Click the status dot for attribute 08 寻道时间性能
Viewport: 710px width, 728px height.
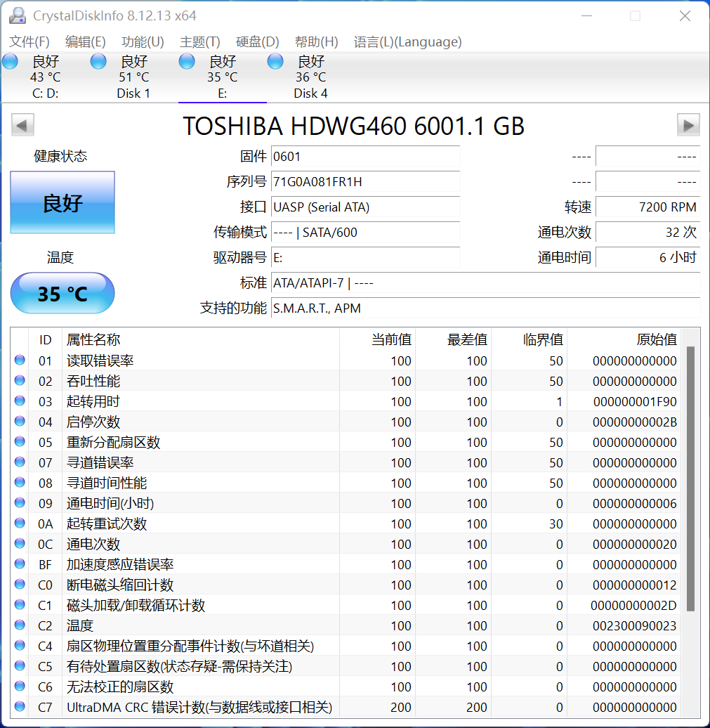pos(20,482)
